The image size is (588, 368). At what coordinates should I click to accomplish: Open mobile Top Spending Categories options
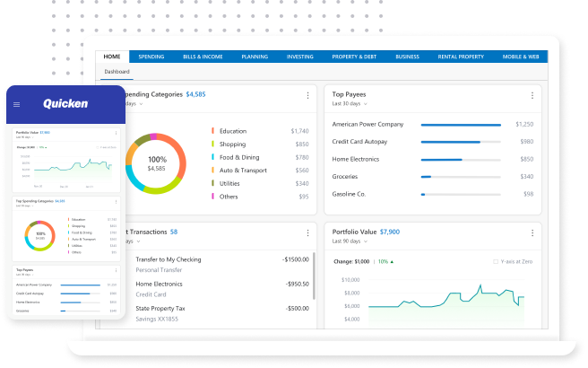[x=116, y=201]
